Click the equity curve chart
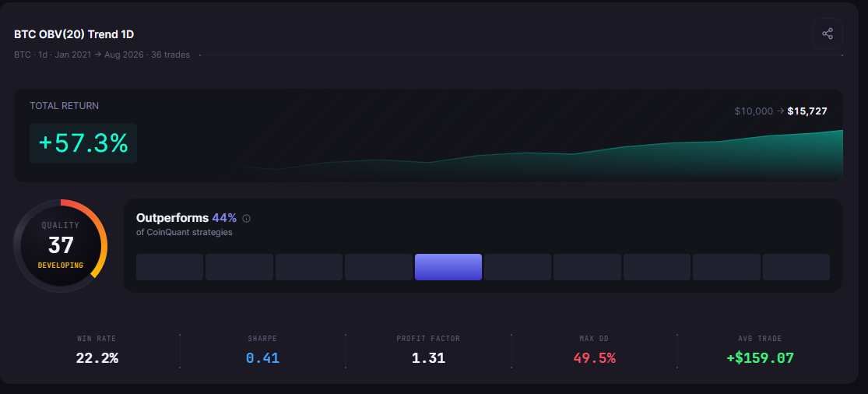 [534, 155]
